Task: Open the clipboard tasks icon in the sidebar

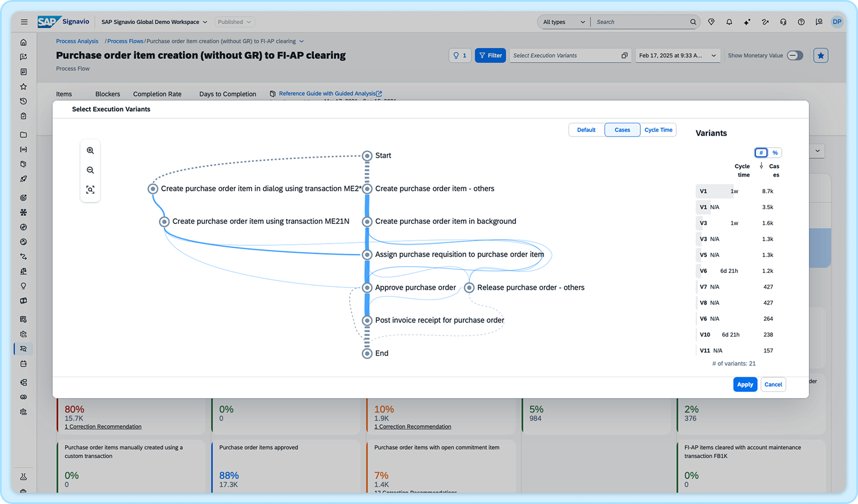Action: (x=24, y=116)
